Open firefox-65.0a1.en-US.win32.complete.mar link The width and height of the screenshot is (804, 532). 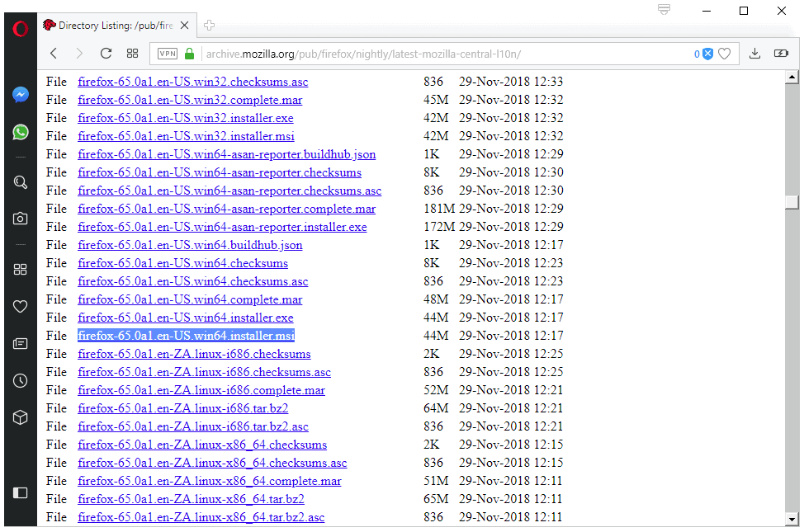190,100
